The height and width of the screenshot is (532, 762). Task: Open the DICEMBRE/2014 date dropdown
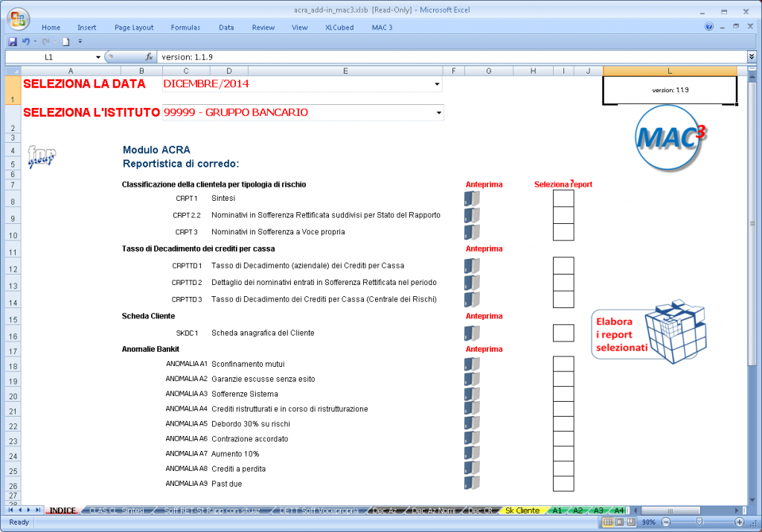(437, 84)
